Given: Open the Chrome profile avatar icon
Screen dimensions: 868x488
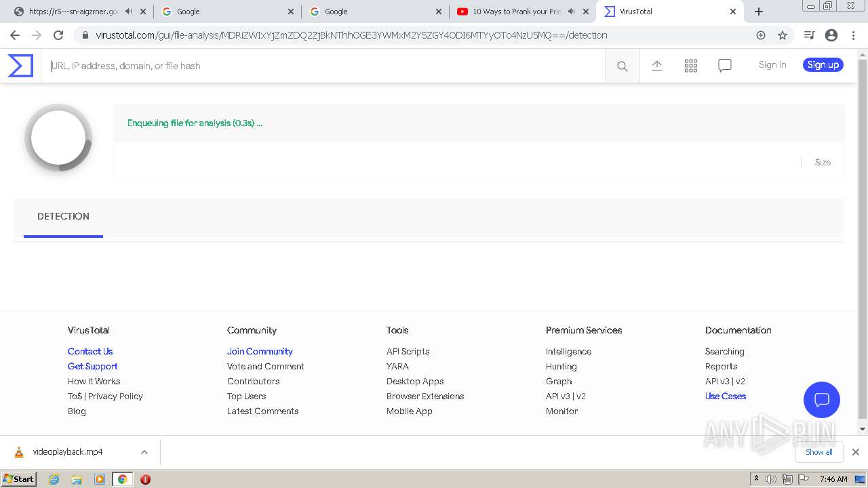Looking at the screenshot, I should (831, 35).
